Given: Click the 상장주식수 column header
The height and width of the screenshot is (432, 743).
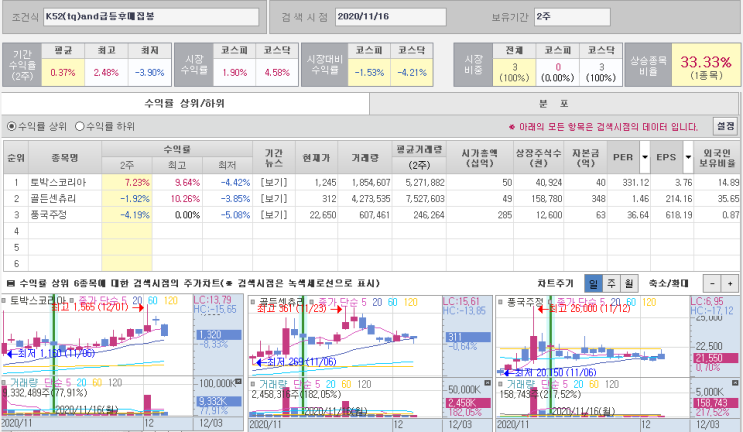Looking at the screenshot, I should point(538,158).
